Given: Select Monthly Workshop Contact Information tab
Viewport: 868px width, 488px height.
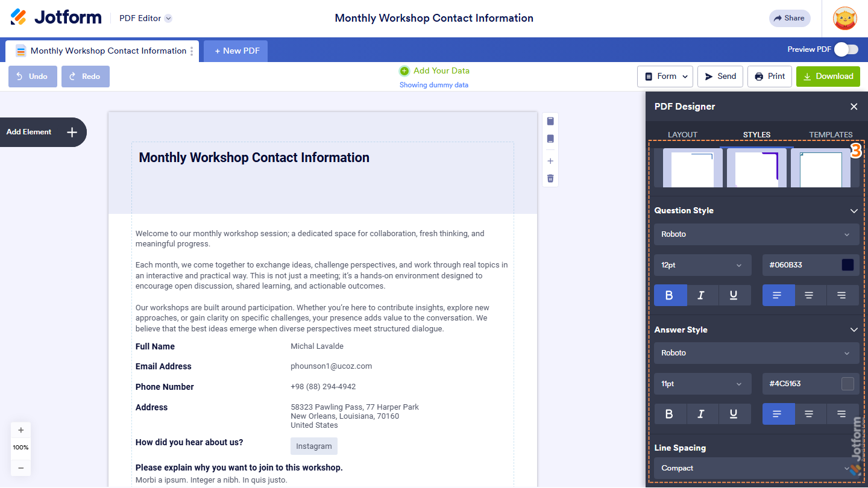Looking at the screenshot, I should [101, 51].
